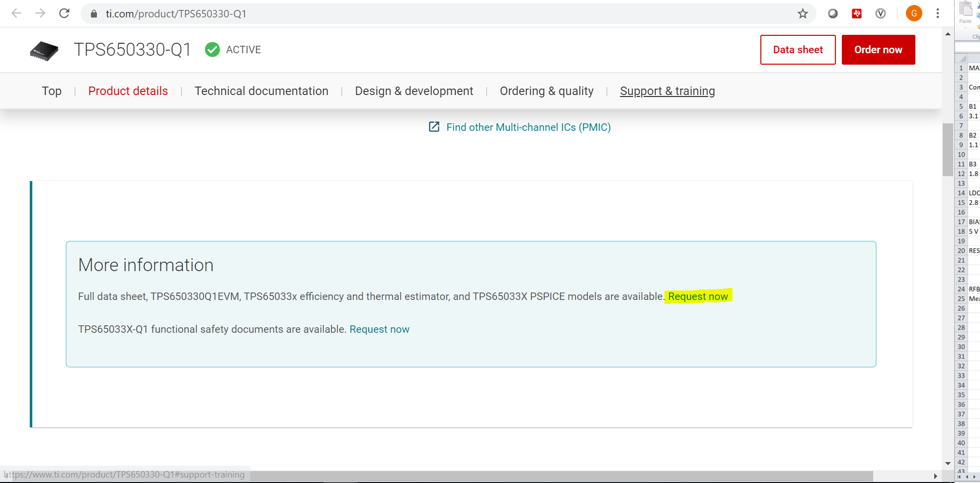980x483 pixels.
Task: Open the orange G profile avatar
Action: [914, 13]
